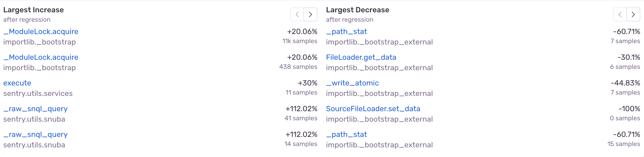Click the Largest Increase heading

[33, 10]
